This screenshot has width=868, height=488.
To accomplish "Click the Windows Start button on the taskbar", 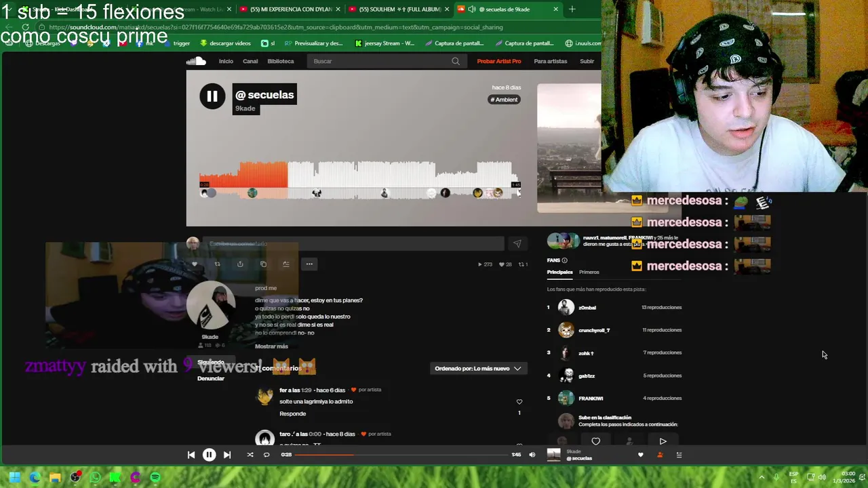I will (x=14, y=477).
